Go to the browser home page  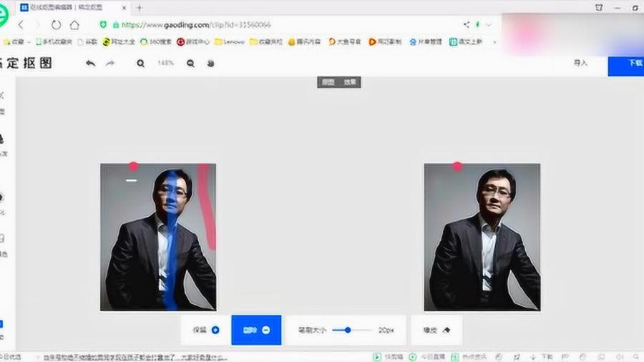[x=74, y=25]
